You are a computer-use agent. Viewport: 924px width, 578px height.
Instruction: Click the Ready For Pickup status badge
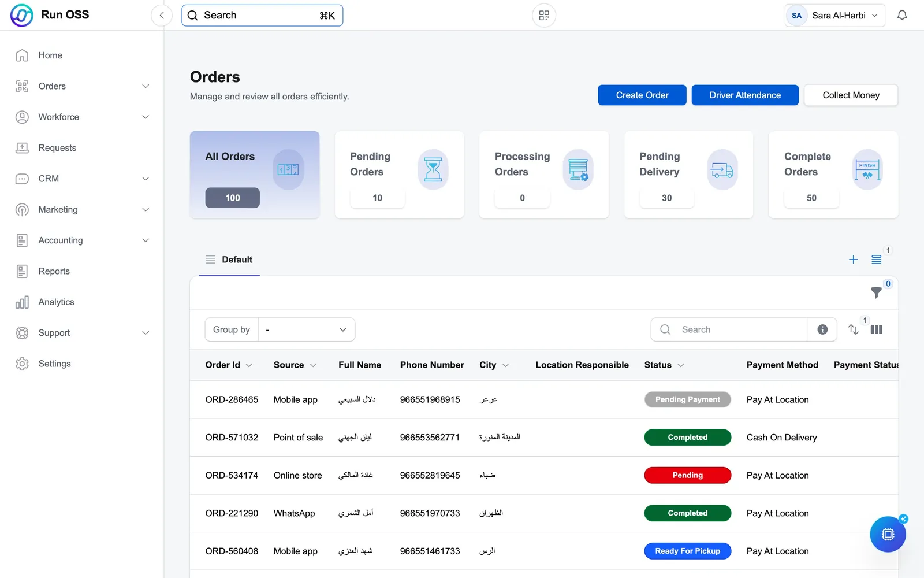point(687,551)
